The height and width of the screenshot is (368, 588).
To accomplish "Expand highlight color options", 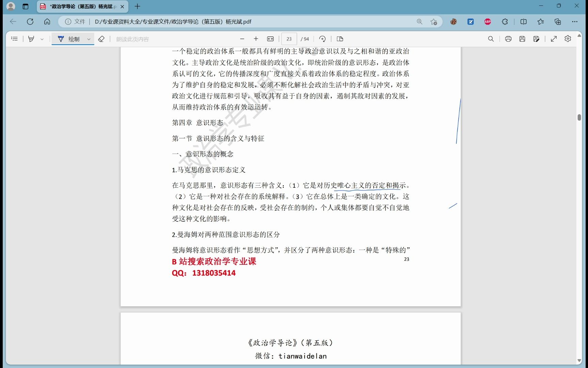I will 42,39.
